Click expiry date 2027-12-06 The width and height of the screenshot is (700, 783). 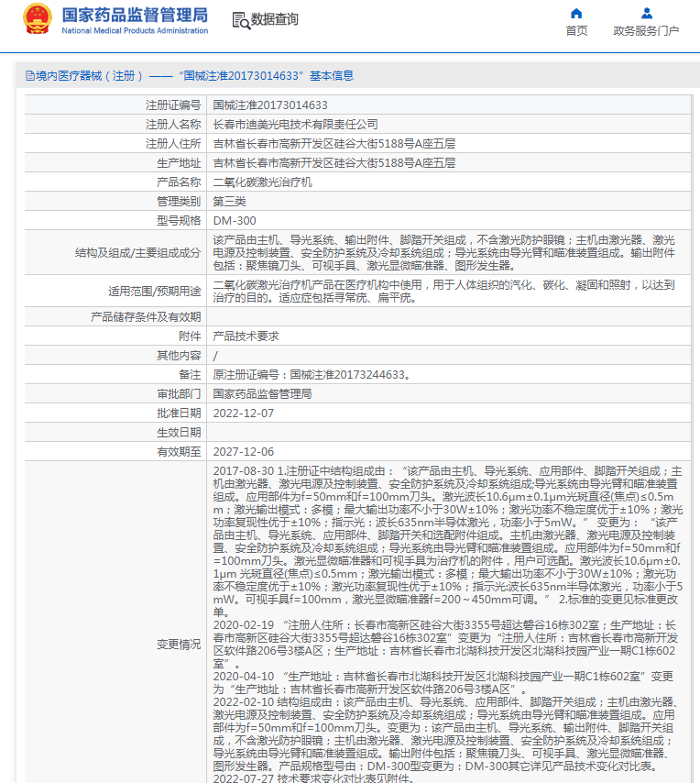pyautogui.click(x=244, y=452)
